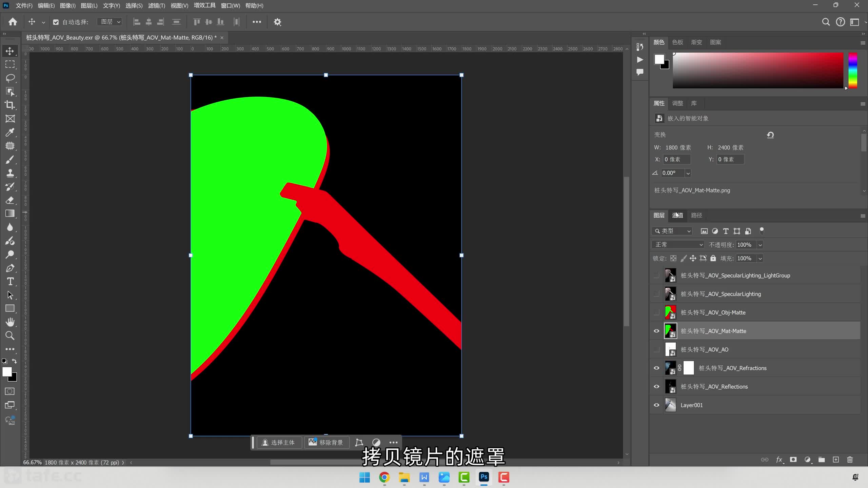Show the 桩头特写_AOV_AO layer
This screenshot has height=488, width=868.
[x=656, y=349]
